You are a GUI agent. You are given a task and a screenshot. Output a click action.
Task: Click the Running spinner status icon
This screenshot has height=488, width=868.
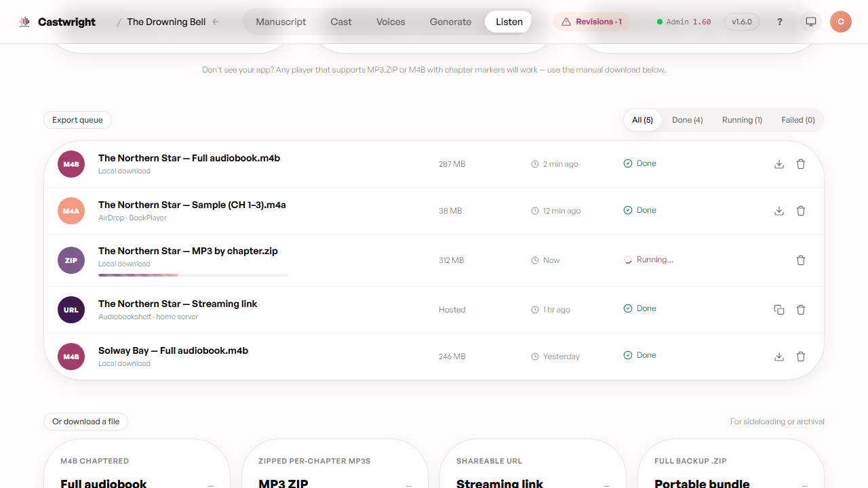[x=628, y=260]
